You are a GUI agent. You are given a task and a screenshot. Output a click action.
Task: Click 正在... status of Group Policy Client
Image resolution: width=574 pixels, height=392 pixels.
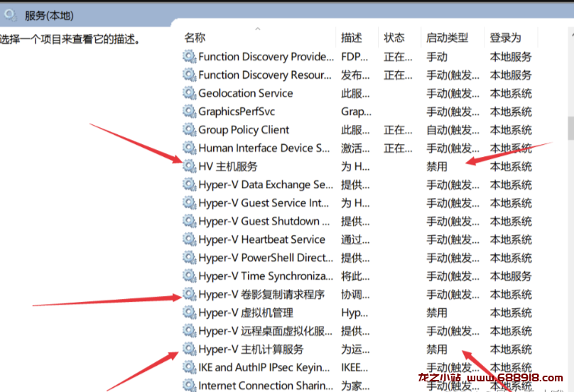398,130
